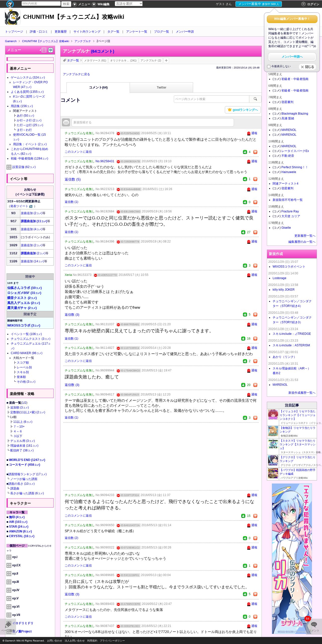The height and width of the screenshot is (644, 322).
Task: Open トップページ nav item
Action: click(14, 32)
